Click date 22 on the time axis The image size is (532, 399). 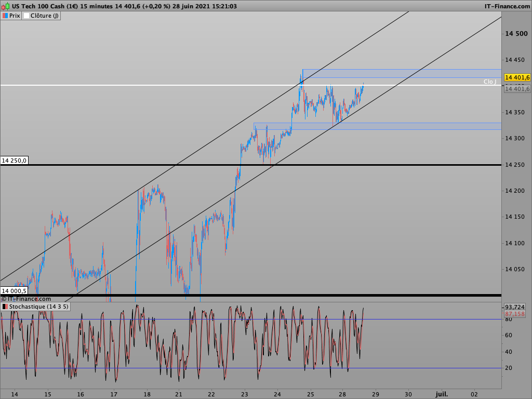pyautogui.click(x=211, y=394)
